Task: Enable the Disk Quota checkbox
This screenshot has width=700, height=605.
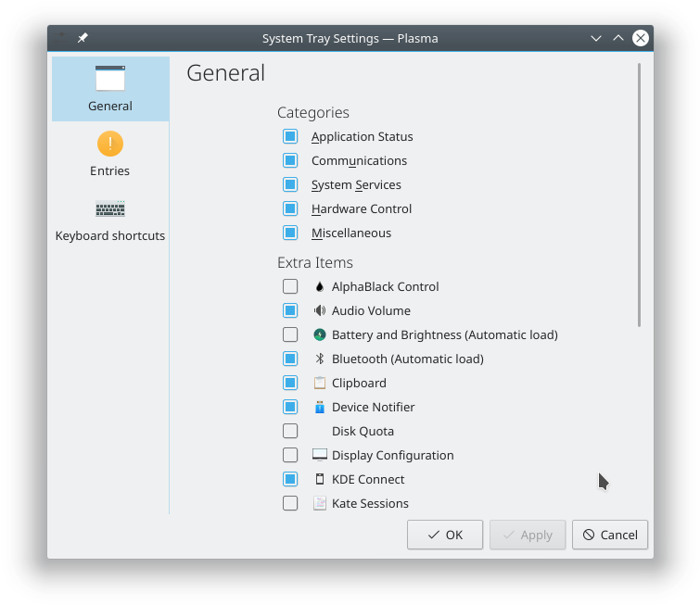Action: click(290, 431)
